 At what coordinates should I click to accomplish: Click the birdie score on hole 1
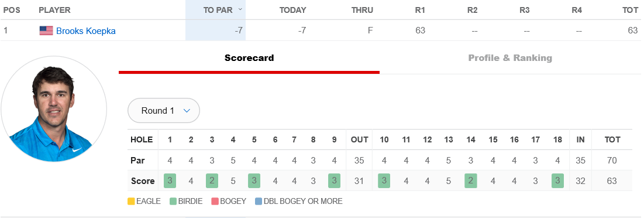pyautogui.click(x=170, y=181)
